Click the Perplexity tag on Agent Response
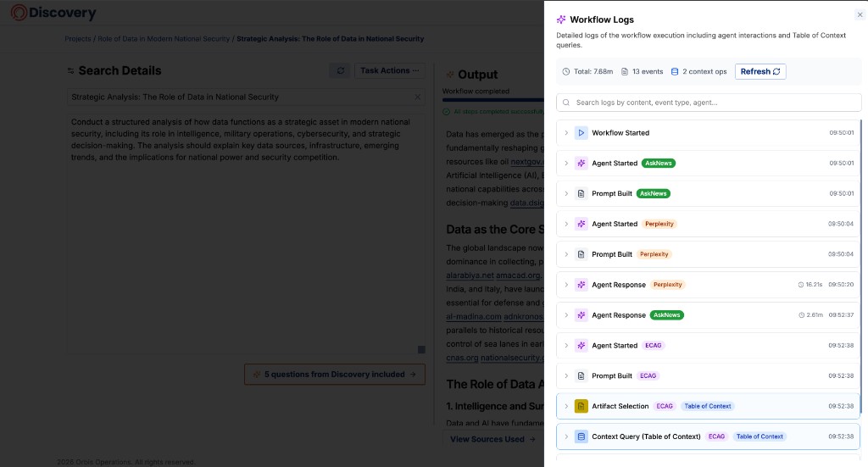Image resolution: width=868 pixels, height=467 pixels. point(668,285)
